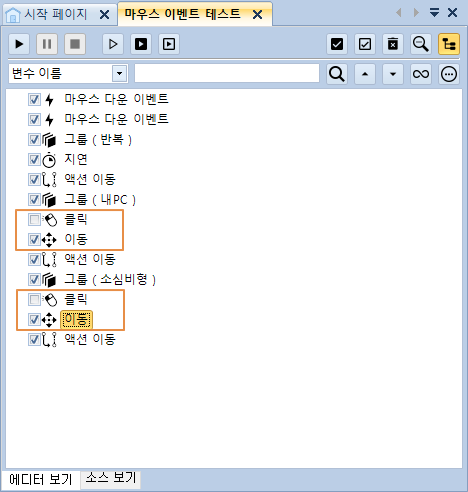Click action-move icon on last 액션 이동
Image resolution: width=468 pixels, height=492 pixels.
(49, 340)
